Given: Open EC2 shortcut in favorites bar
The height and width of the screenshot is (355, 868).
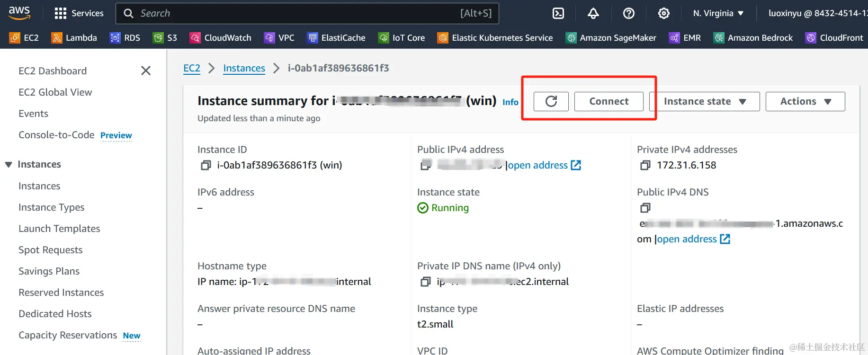Looking at the screenshot, I should [x=24, y=38].
